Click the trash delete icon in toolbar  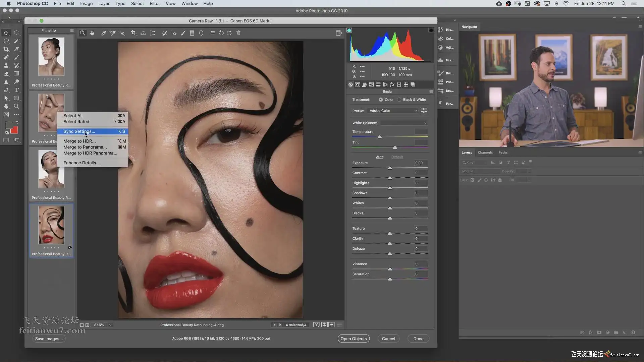pyautogui.click(x=238, y=33)
